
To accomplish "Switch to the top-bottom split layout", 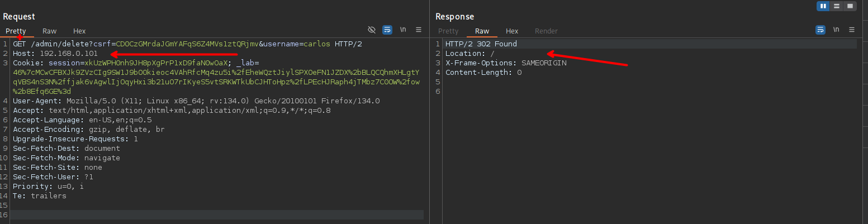I will [x=837, y=6].
